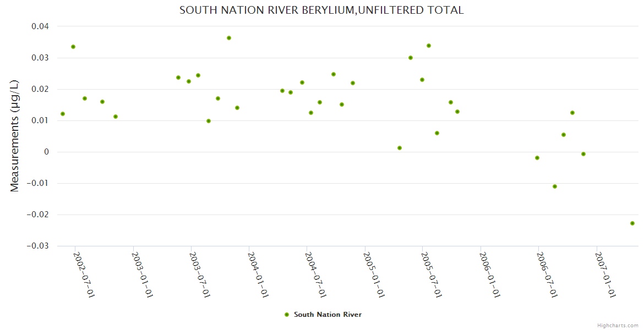Click the 0.04 y-axis label
Image resolution: width=644 pixels, height=330 pixels.
(x=39, y=26)
